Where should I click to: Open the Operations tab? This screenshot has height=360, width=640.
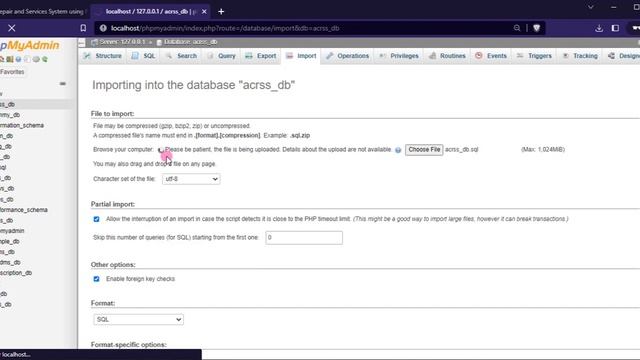click(348, 56)
